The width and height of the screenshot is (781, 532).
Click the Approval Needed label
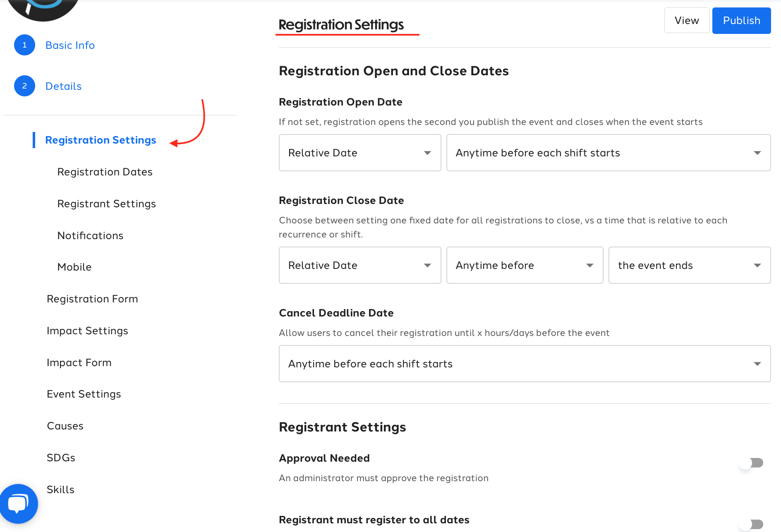tap(324, 458)
